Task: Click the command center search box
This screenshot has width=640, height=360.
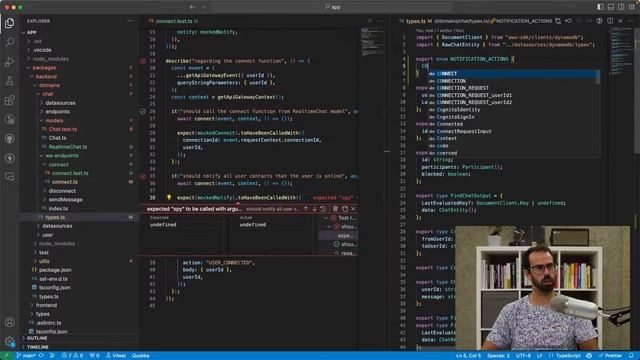Action: [x=332, y=7]
